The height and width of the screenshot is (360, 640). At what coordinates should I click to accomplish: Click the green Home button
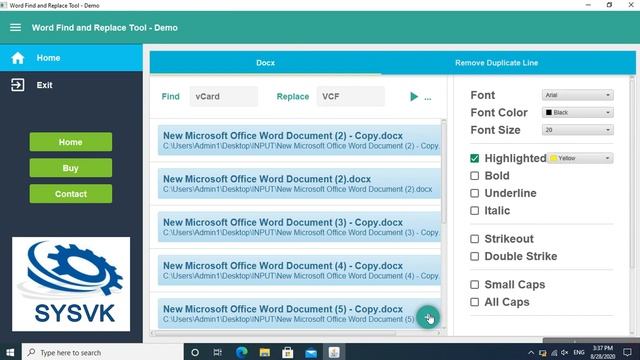[71, 142]
